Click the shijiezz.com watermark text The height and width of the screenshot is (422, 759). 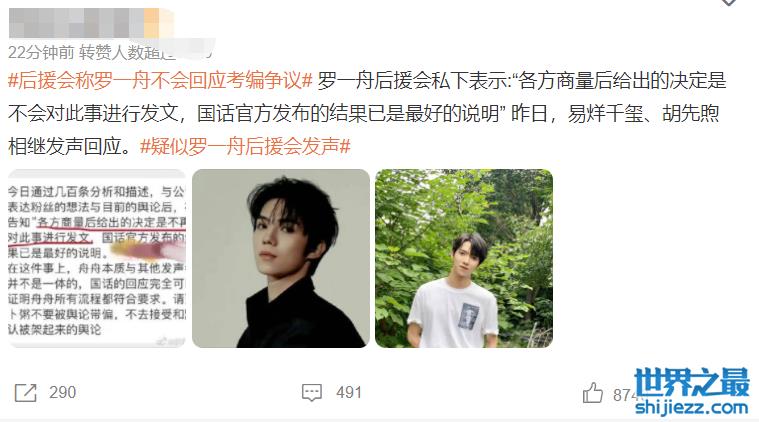pyautogui.click(x=692, y=407)
